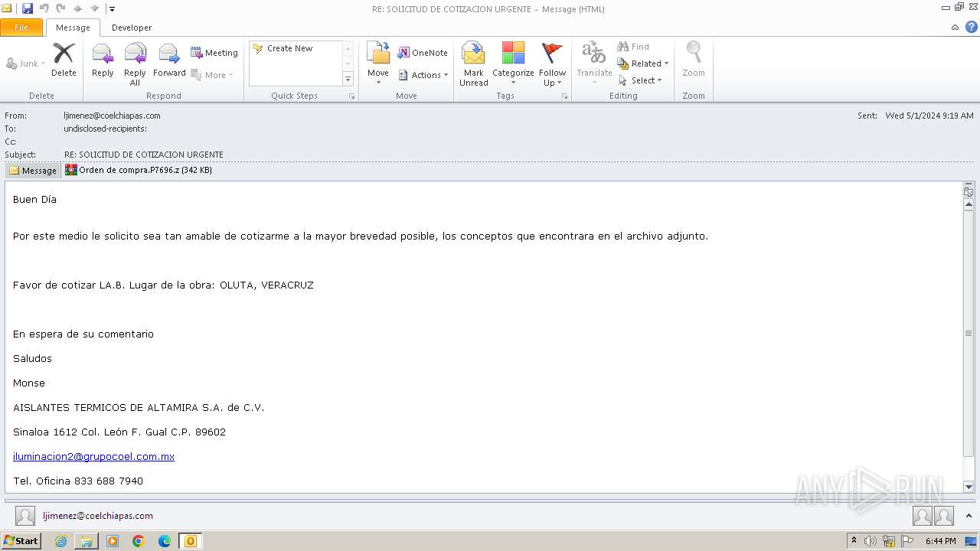This screenshot has height=551, width=980.
Task: Open Outlook Help question mark
Action: coord(971,27)
